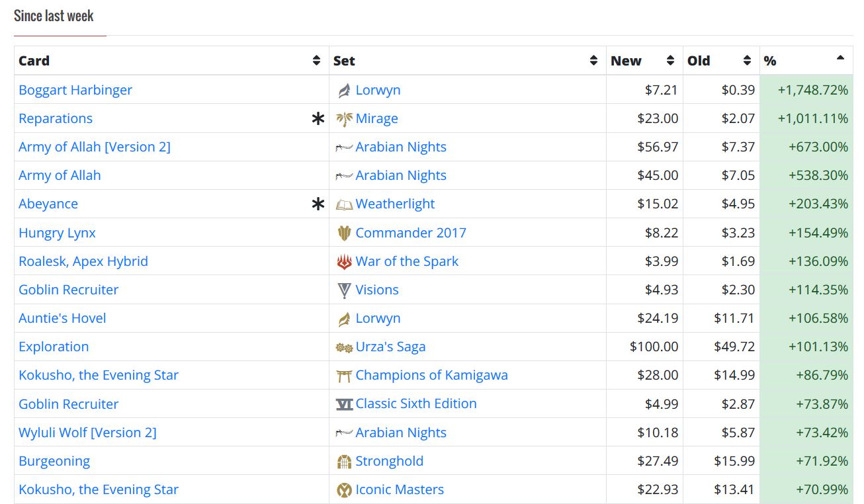Open the Classic Sixth Edition set link

click(415, 403)
